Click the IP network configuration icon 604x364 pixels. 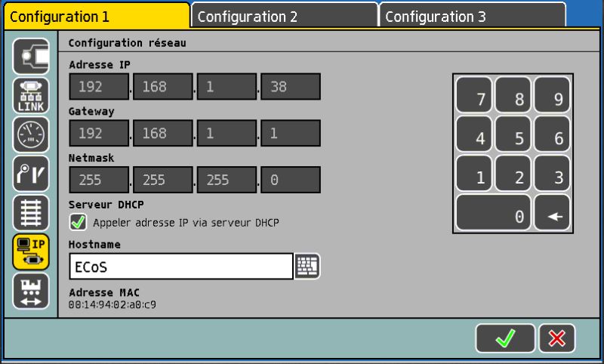click(x=31, y=252)
